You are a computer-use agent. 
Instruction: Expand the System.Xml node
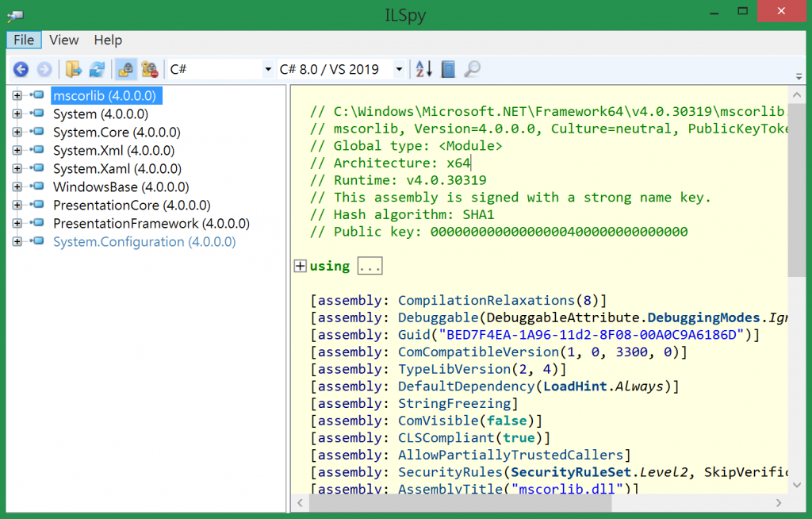(x=17, y=150)
